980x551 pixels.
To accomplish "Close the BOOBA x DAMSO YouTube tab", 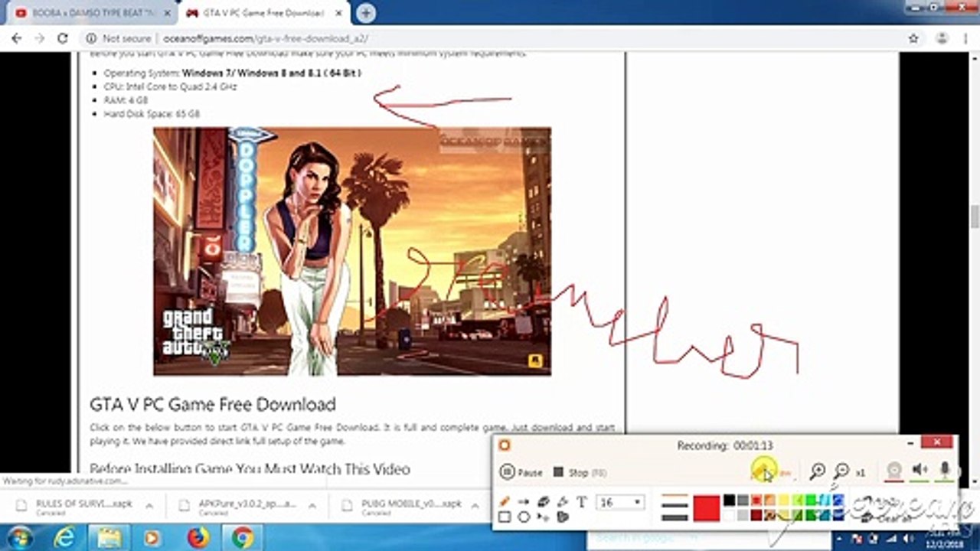I will [168, 13].
